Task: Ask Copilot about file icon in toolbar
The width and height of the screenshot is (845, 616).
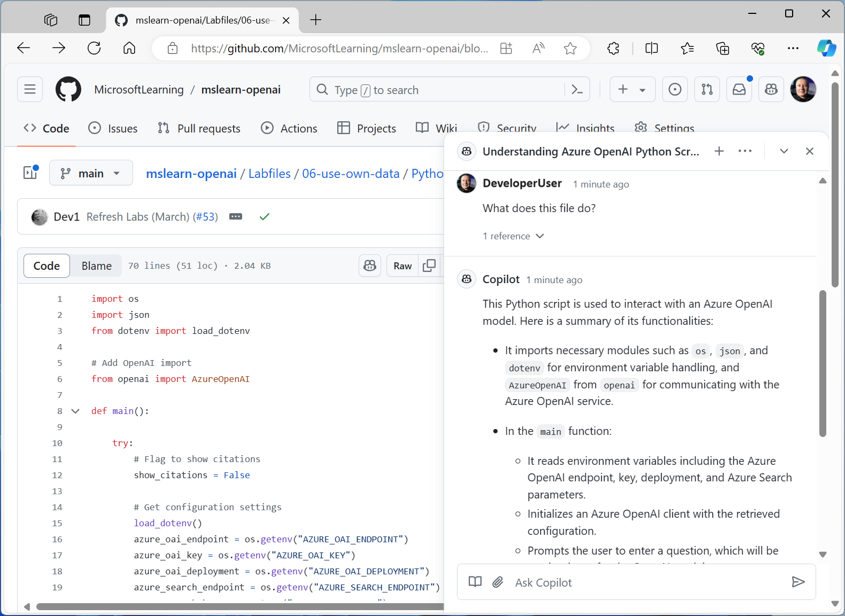Action: point(370,266)
